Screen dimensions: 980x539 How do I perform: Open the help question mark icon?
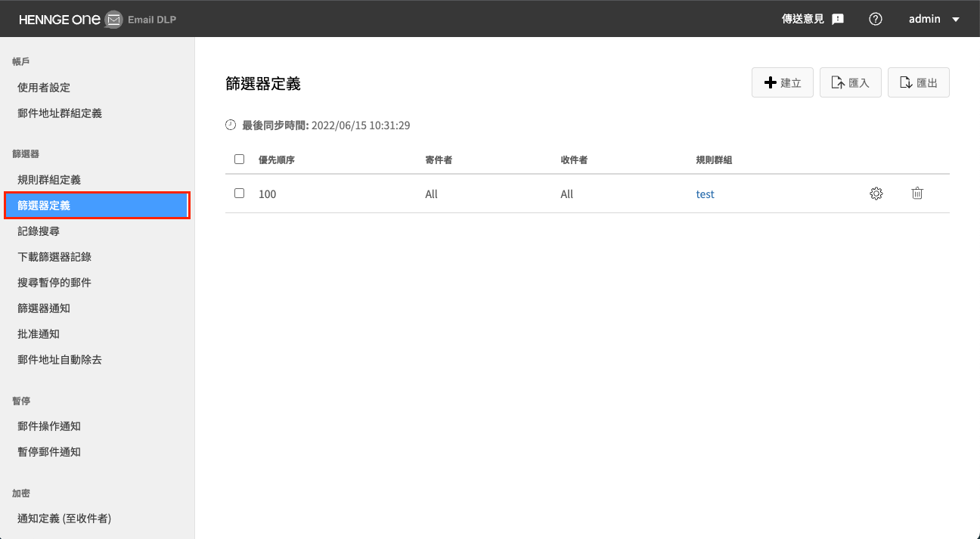click(x=876, y=19)
